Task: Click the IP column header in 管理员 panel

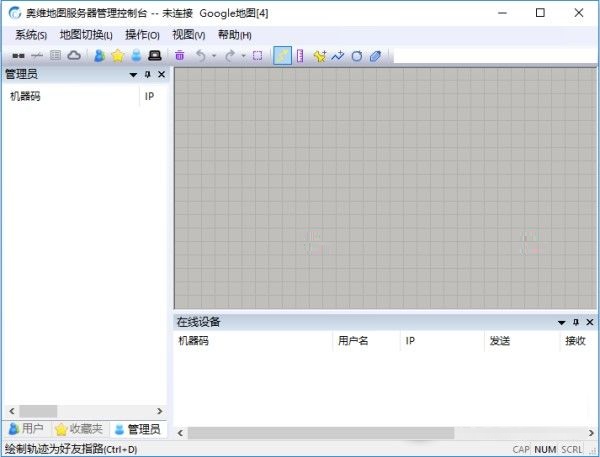Action: pyautogui.click(x=153, y=96)
